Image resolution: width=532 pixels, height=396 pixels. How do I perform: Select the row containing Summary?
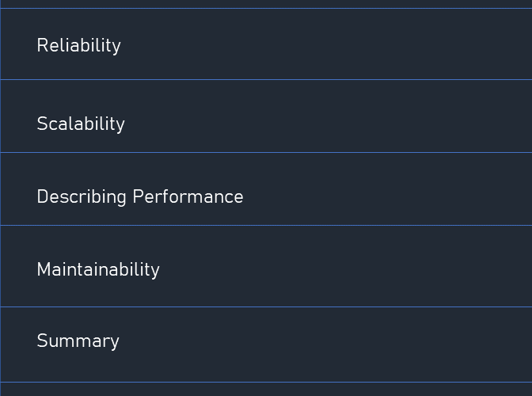click(x=266, y=345)
